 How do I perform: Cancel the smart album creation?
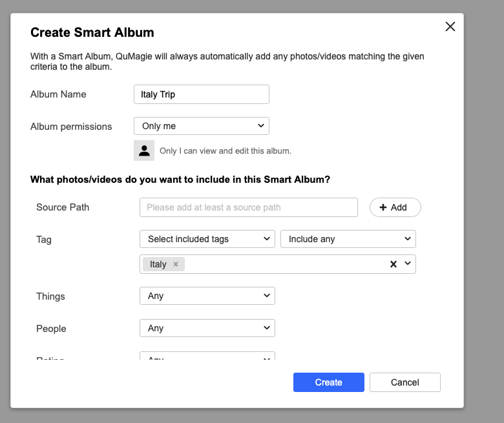(x=404, y=382)
